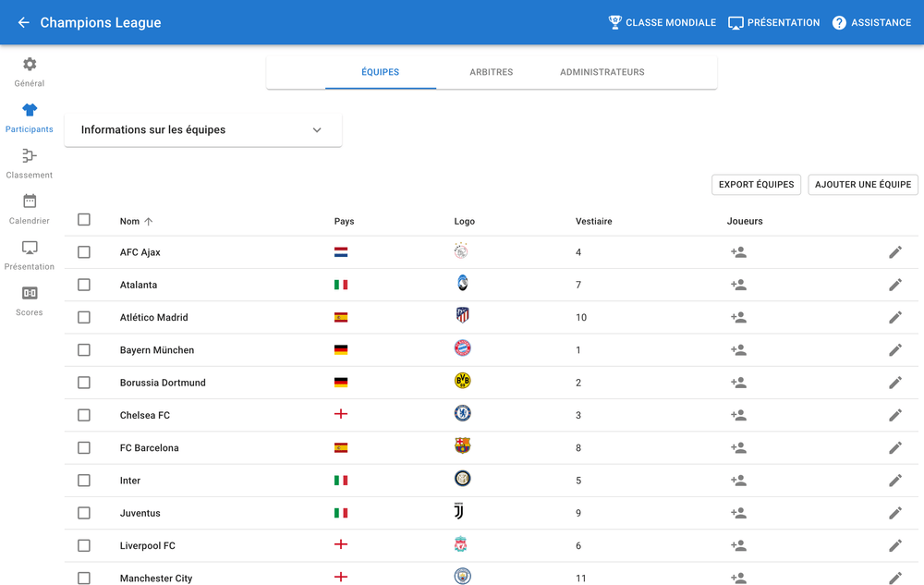This screenshot has height=585, width=924.
Task: Edit Borussia Dortmund with pencil icon
Action: coord(895,383)
